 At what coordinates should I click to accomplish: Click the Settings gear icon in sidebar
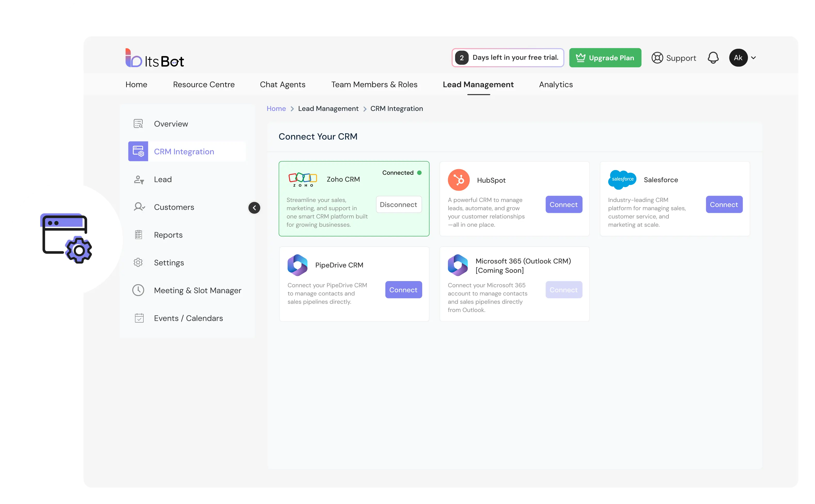tap(138, 262)
